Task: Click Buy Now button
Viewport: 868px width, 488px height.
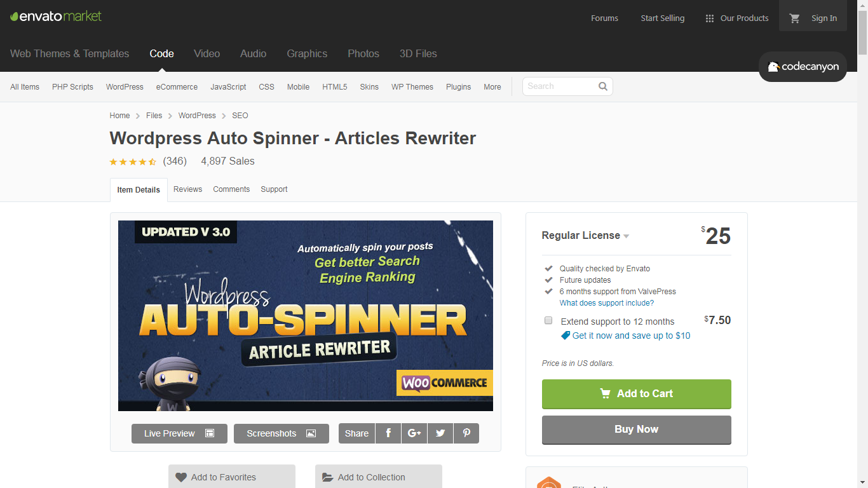Action: coord(636,430)
